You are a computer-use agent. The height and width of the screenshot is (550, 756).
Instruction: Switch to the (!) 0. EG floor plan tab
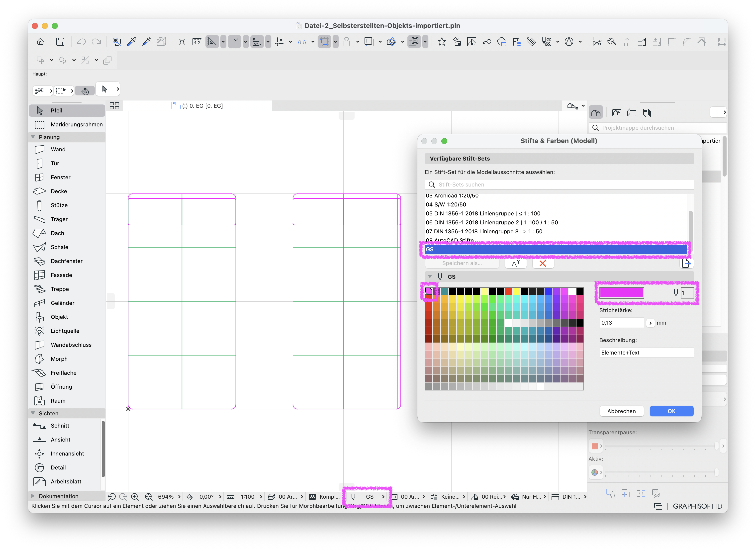tap(197, 106)
